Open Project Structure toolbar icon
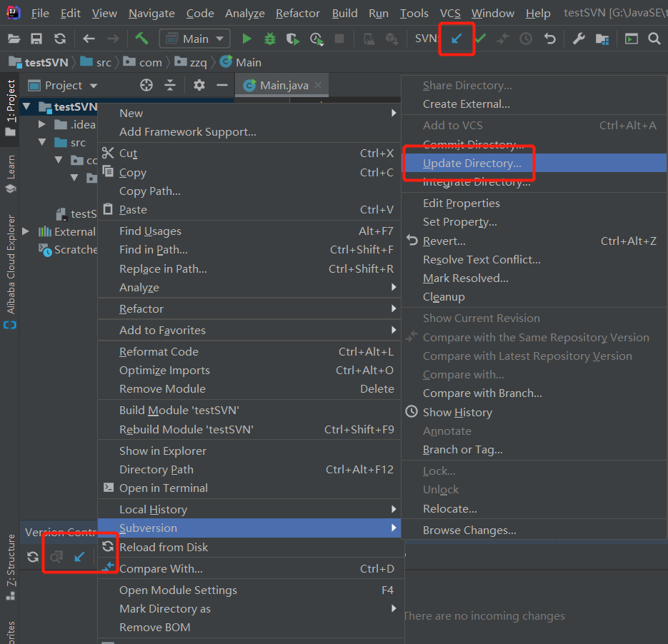Screen dimensions: 668x644 click(x=602, y=39)
